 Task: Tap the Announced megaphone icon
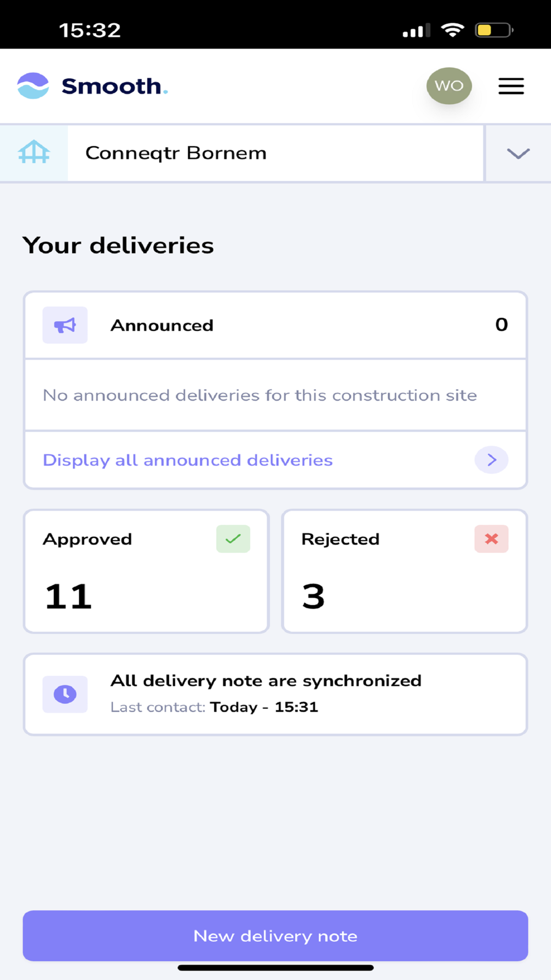click(65, 325)
